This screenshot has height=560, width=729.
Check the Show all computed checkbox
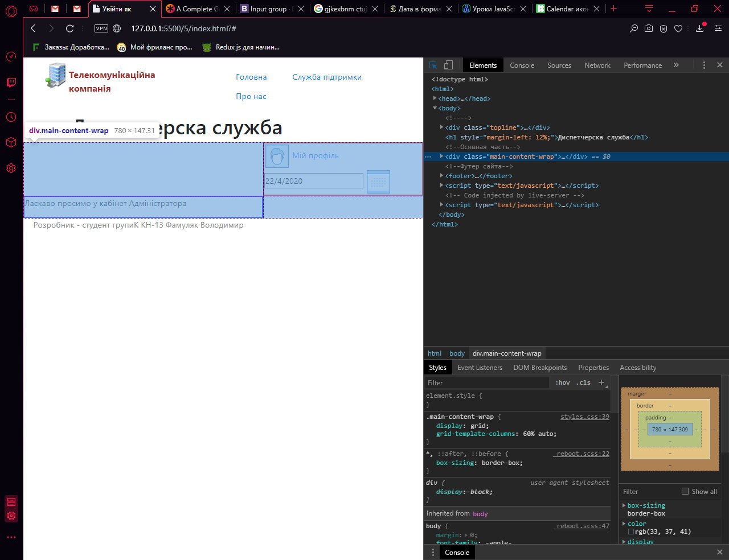tap(685, 491)
